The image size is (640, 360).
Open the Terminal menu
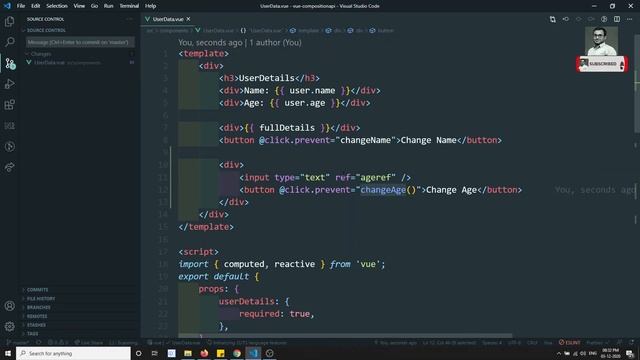coord(129,6)
